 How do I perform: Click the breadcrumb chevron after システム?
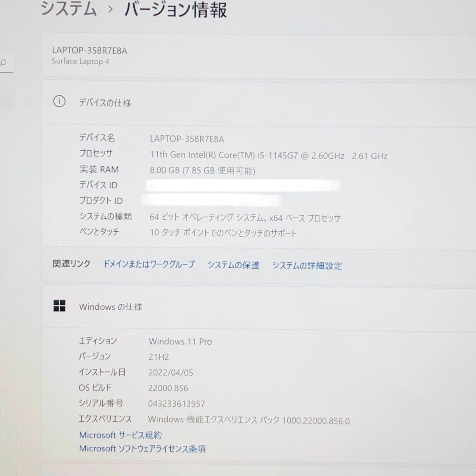coord(110,9)
